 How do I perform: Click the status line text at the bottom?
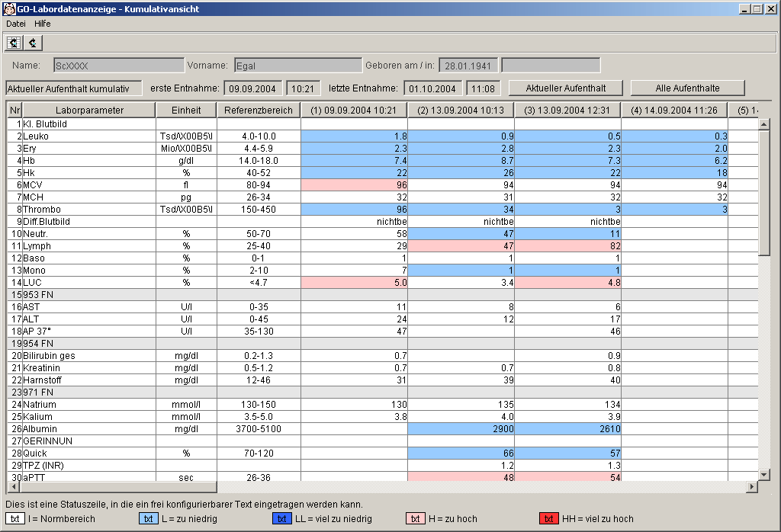click(185, 504)
